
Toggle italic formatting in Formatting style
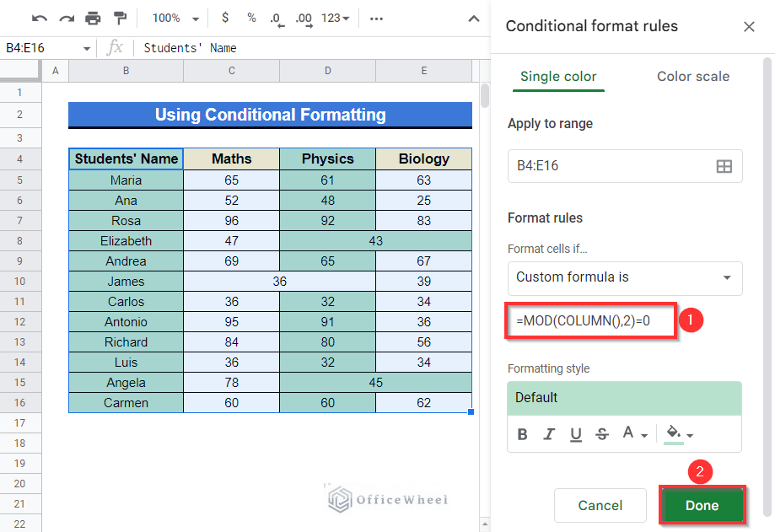point(549,433)
